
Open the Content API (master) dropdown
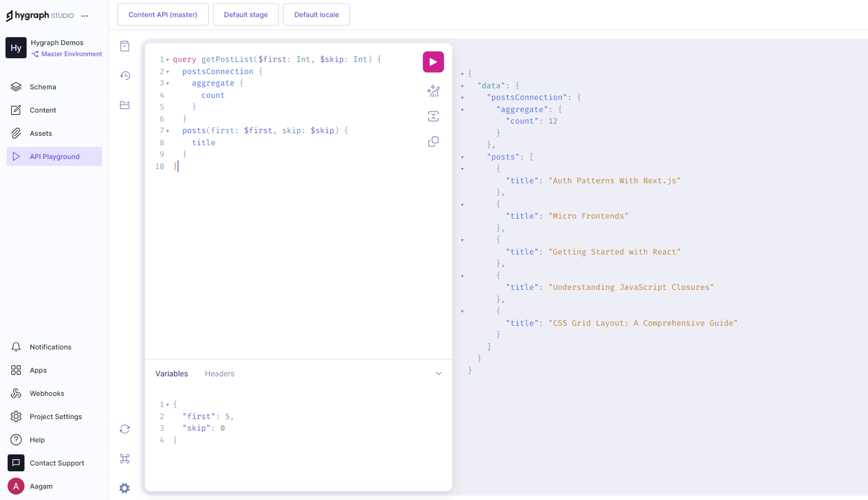(163, 14)
